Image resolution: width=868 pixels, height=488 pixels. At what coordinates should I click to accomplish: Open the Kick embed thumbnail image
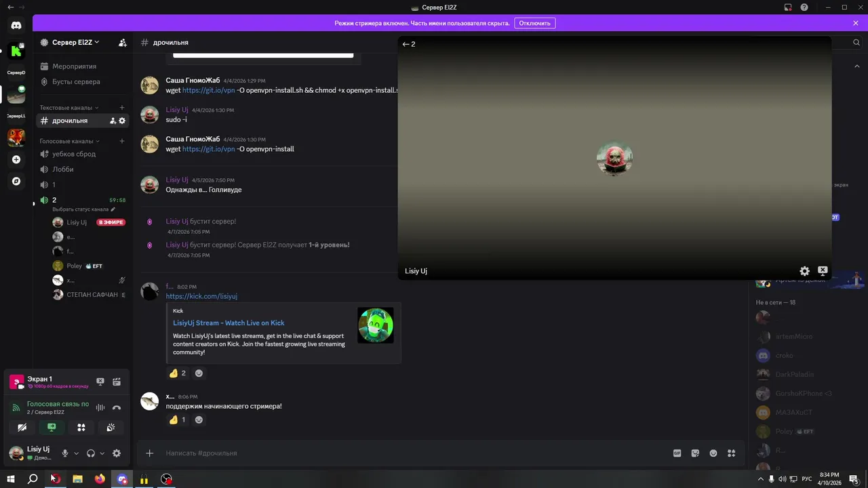click(376, 325)
